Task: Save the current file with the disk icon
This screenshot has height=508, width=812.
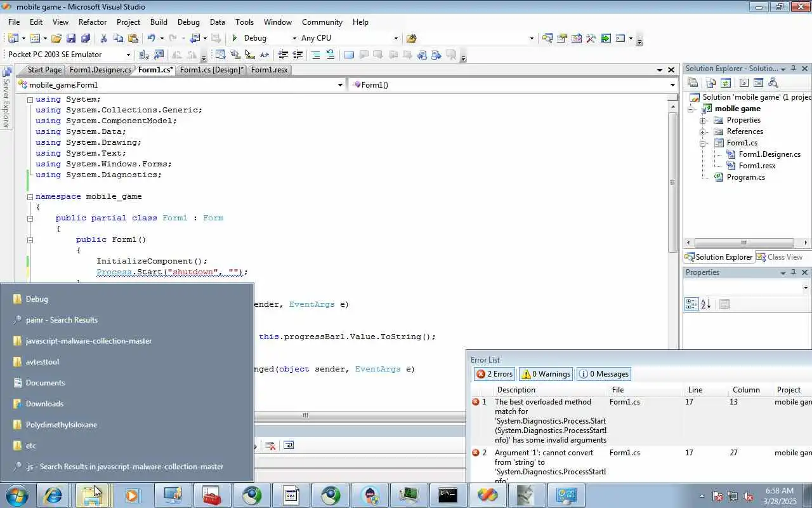Action: 71,38
